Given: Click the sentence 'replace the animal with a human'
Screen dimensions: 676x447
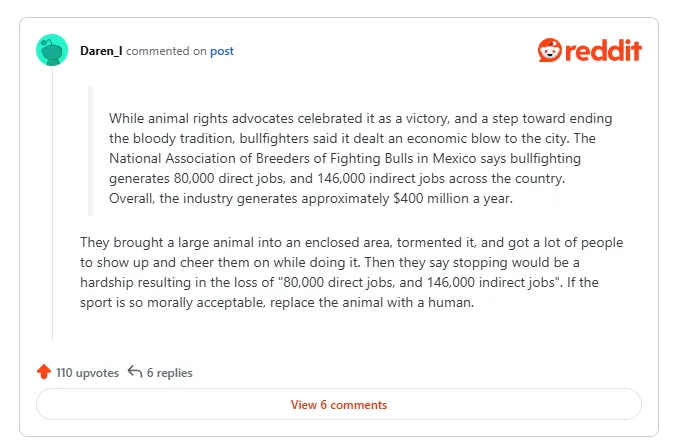Looking at the screenshot, I should click(x=372, y=302).
